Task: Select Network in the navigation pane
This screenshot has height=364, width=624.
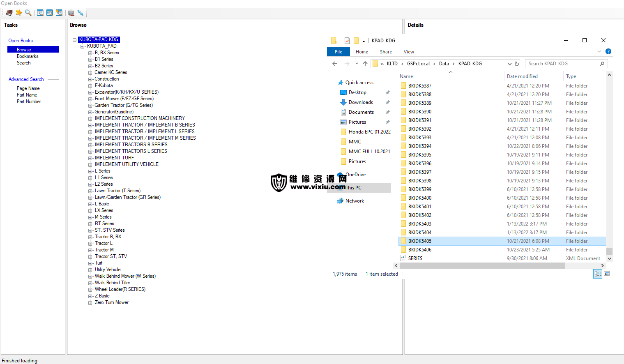Action: pyautogui.click(x=355, y=201)
